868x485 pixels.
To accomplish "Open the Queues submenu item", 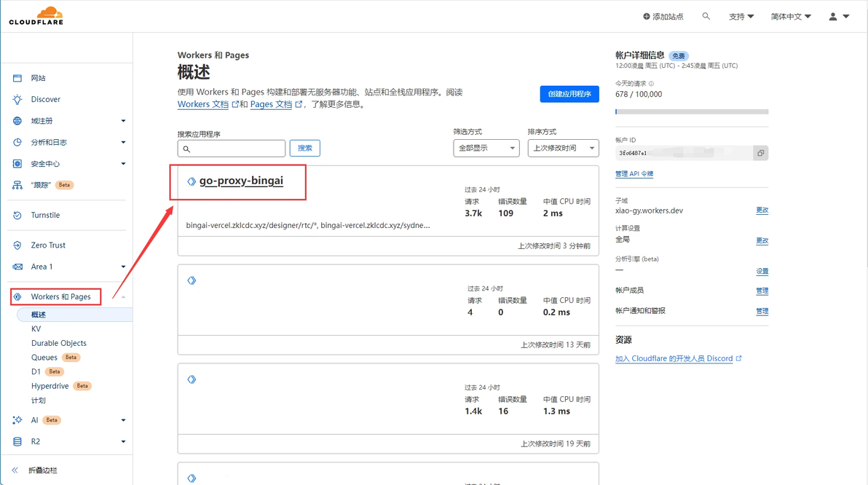I will tap(44, 358).
